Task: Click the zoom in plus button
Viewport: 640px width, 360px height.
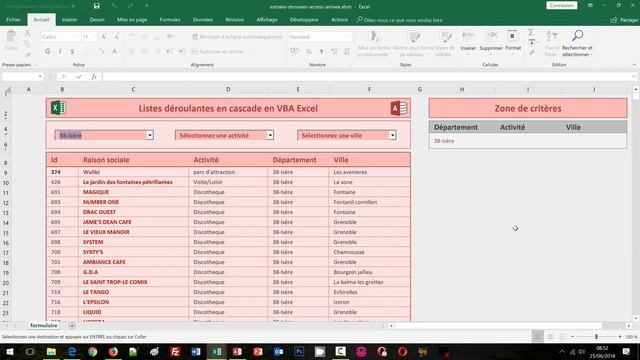Action: (620, 337)
